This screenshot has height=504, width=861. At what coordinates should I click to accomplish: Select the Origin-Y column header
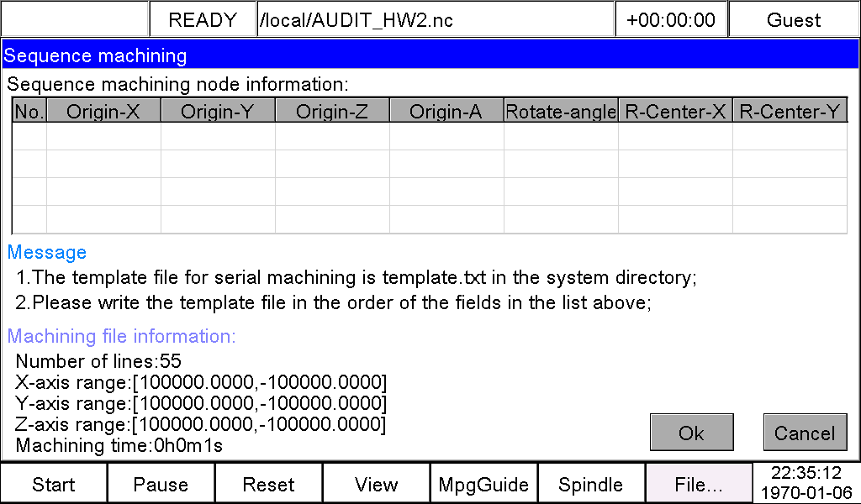218,112
